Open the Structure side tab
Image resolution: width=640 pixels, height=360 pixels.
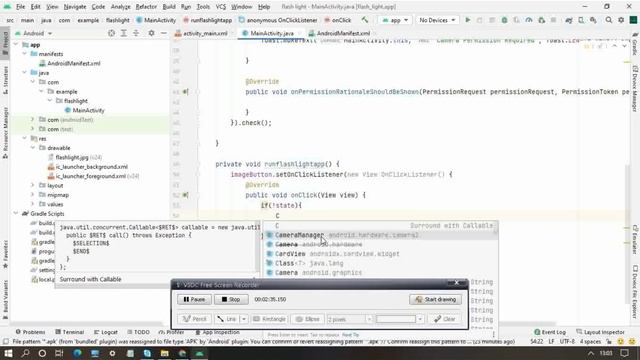(x=5, y=80)
